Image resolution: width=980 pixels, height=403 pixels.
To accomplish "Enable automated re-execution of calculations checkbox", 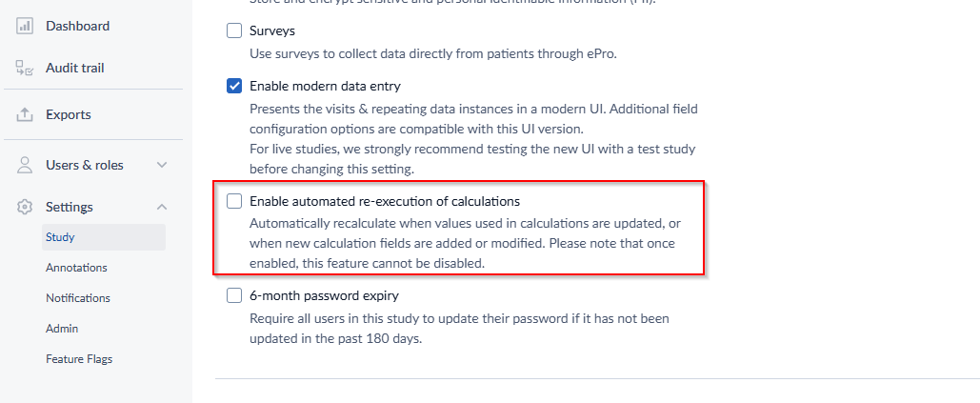I will (x=234, y=201).
